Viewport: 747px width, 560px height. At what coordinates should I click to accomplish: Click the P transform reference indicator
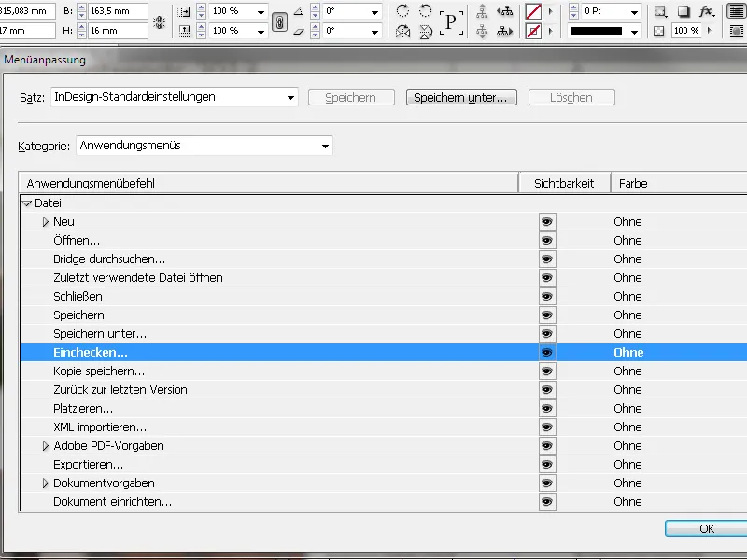[x=451, y=21]
